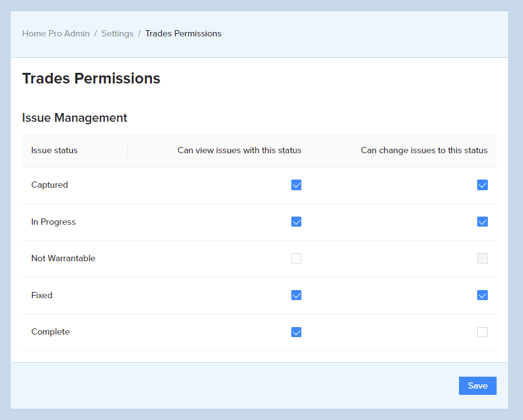Check 'Can change to' for Not Warrantable
Image resolution: width=523 pixels, height=420 pixels.
pyautogui.click(x=482, y=258)
